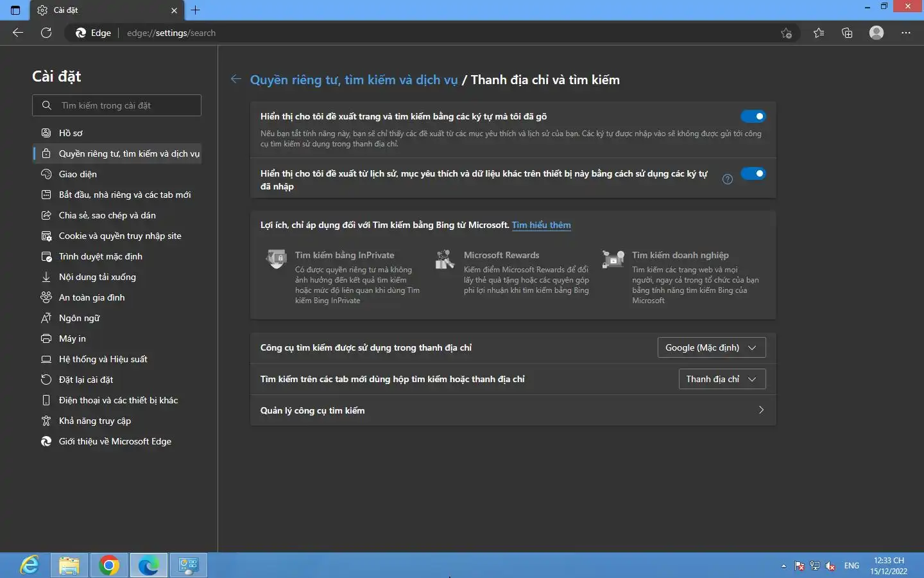Open File Explorer from the taskbar
The width and height of the screenshot is (924, 578).
coord(69,565)
